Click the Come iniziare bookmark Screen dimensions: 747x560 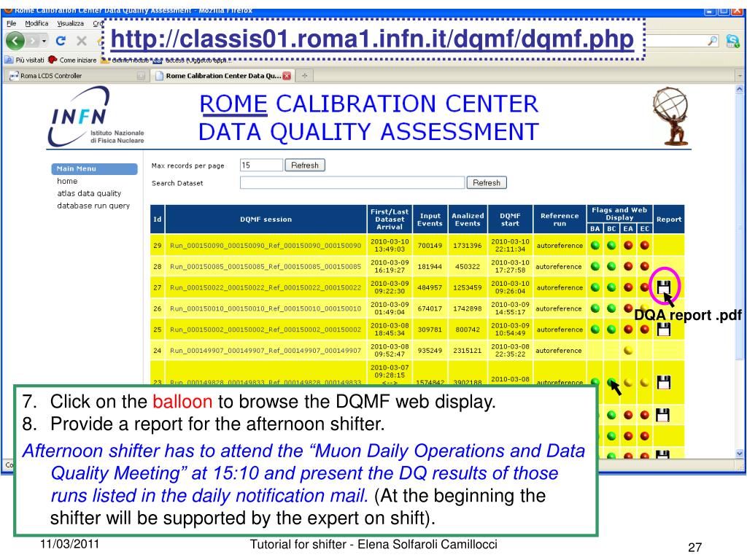click(x=72, y=60)
